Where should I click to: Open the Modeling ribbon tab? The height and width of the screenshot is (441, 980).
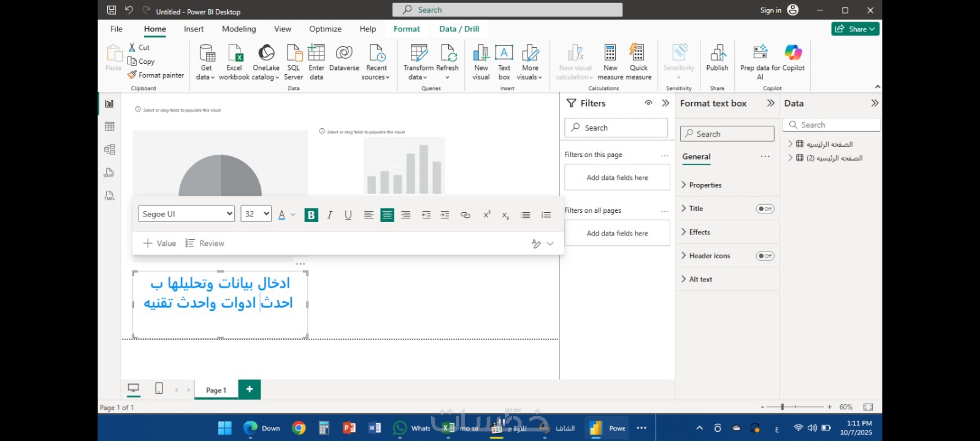[239, 29]
